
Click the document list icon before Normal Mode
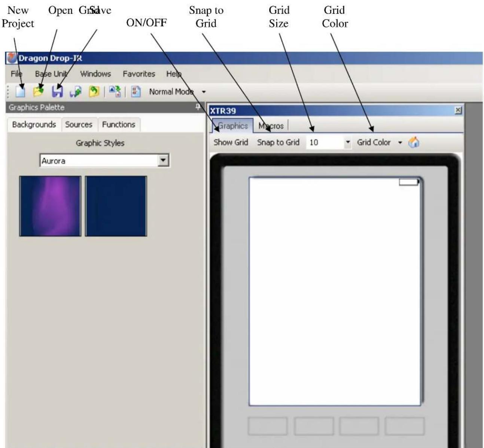coord(136,92)
